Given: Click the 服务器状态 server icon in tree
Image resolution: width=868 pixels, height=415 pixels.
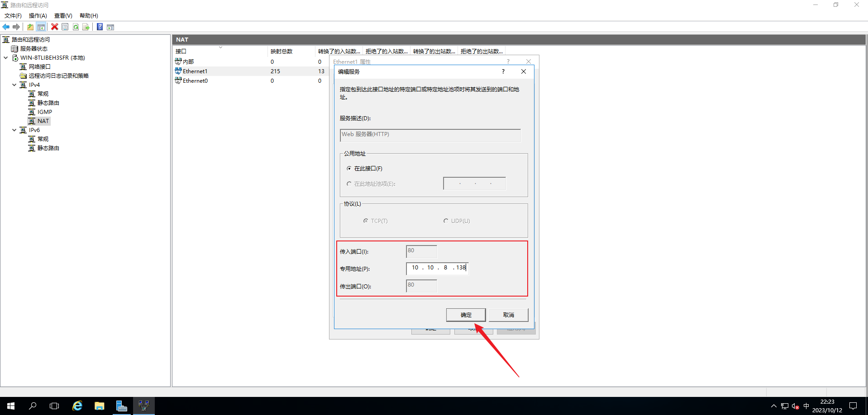Looking at the screenshot, I should (x=14, y=49).
